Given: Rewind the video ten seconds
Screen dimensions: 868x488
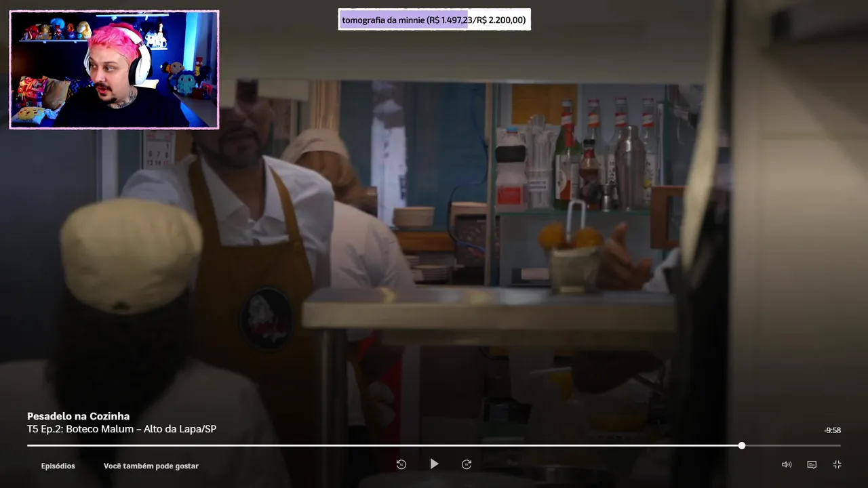Looking at the screenshot, I should pyautogui.click(x=401, y=464).
